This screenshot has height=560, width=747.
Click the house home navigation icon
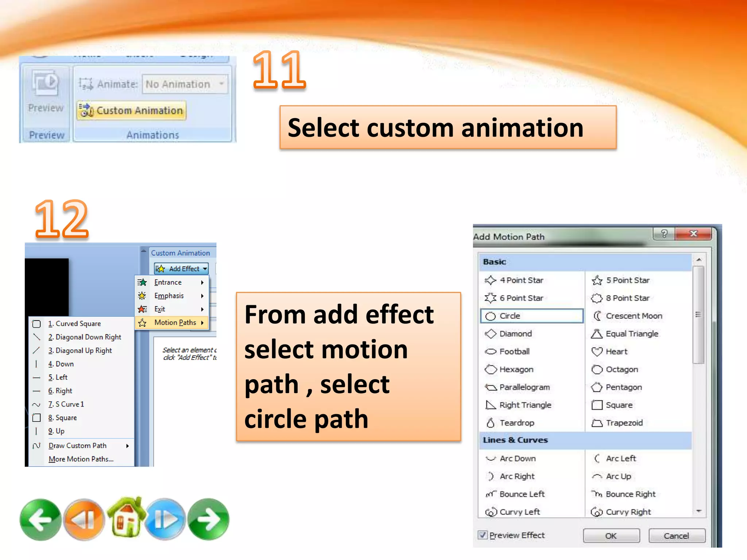[126, 518]
